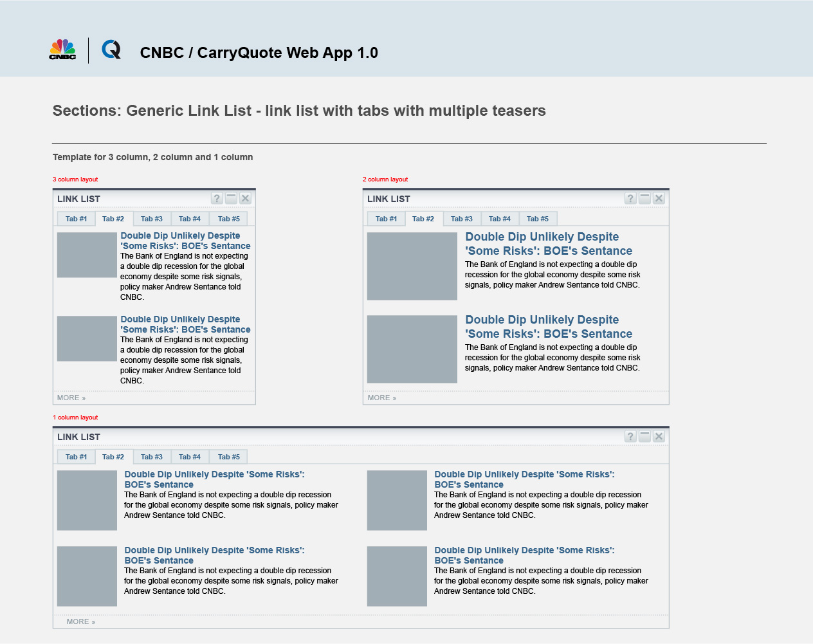Minimize the 3 column Link List panel
The height and width of the screenshot is (644, 813).
(232, 198)
